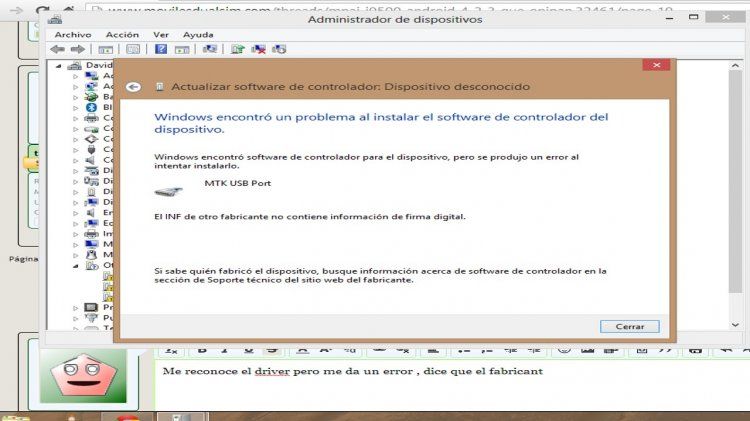Click the Device Manager scrollbar up arrow
The width and height of the screenshot is (750, 421).
point(735,66)
